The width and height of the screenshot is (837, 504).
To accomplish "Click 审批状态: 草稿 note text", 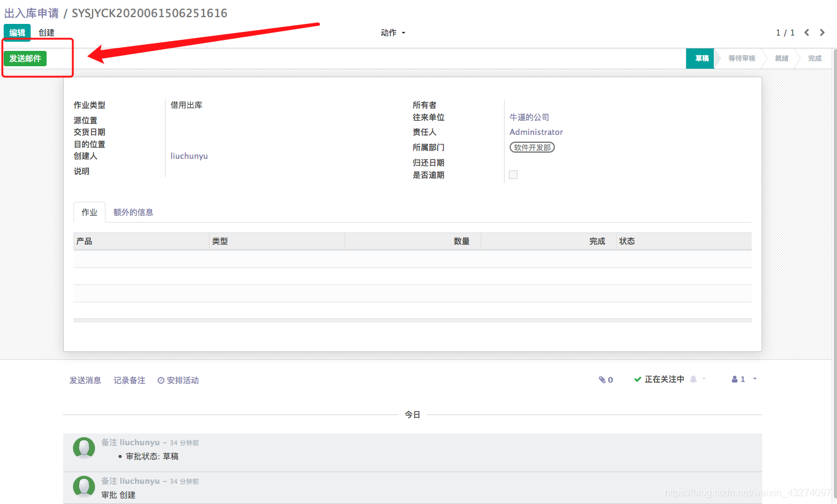I will [152, 456].
